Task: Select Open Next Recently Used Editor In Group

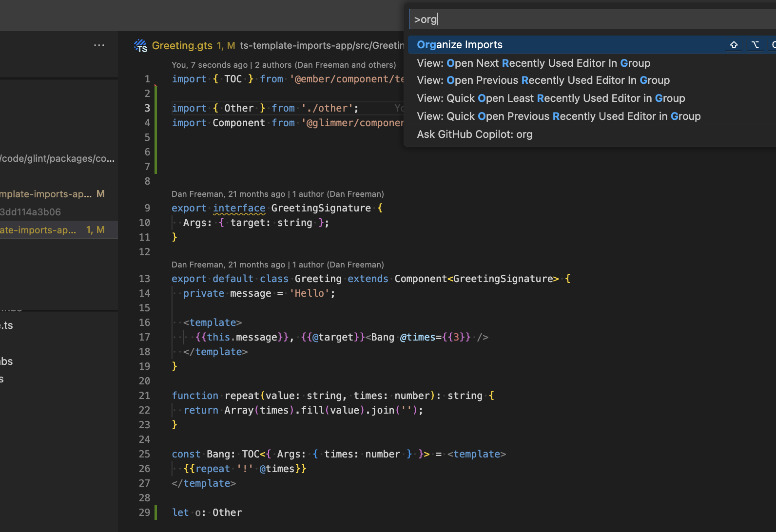Action: pos(533,63)
